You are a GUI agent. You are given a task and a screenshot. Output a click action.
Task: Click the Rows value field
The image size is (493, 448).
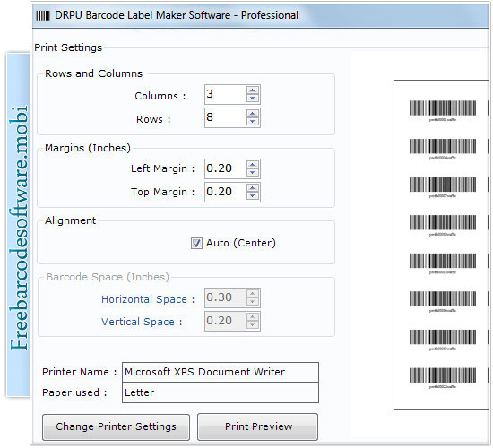tap(225, 117)
